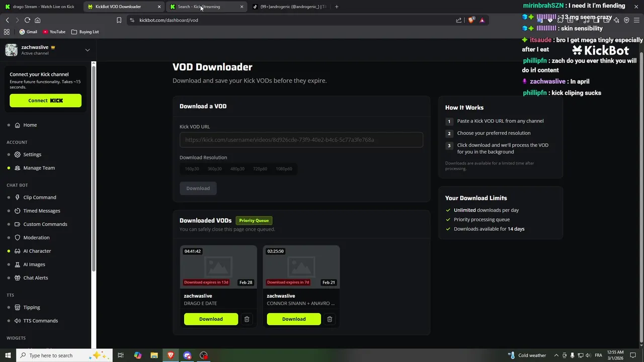The image size is (644, 362).
Task: Select the 480p30 resolution
Action: (237, 169)
